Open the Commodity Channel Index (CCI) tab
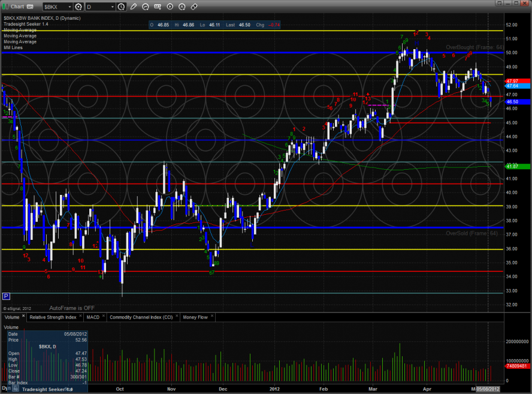The width and height of the screenshot is (532, 394). [x=140, y=316]
